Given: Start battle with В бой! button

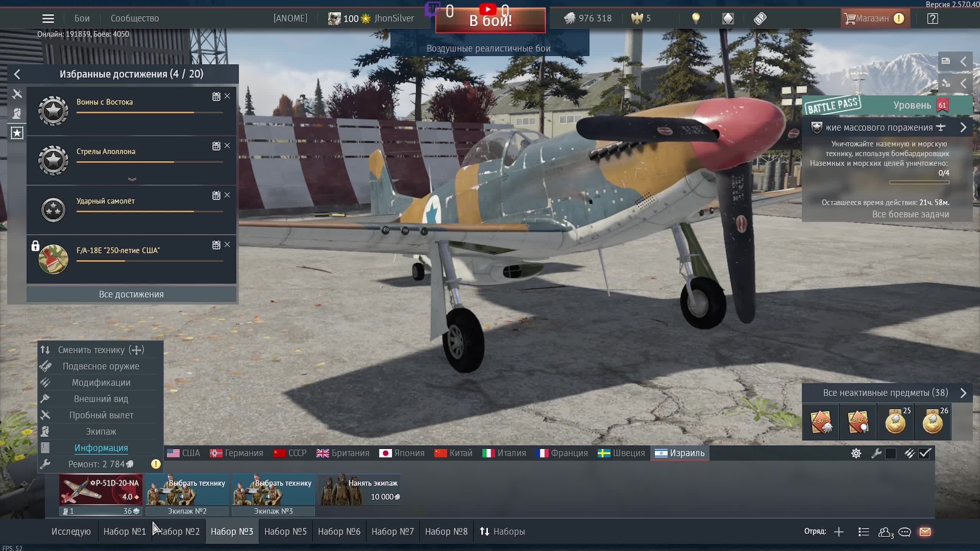Looking at the screenshot, I should pos(490,21).
